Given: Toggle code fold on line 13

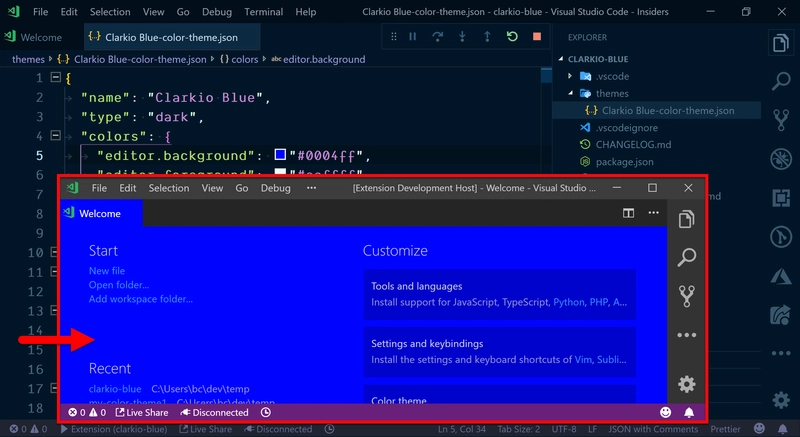Looking at the screenshot, I should coord(54,310).
